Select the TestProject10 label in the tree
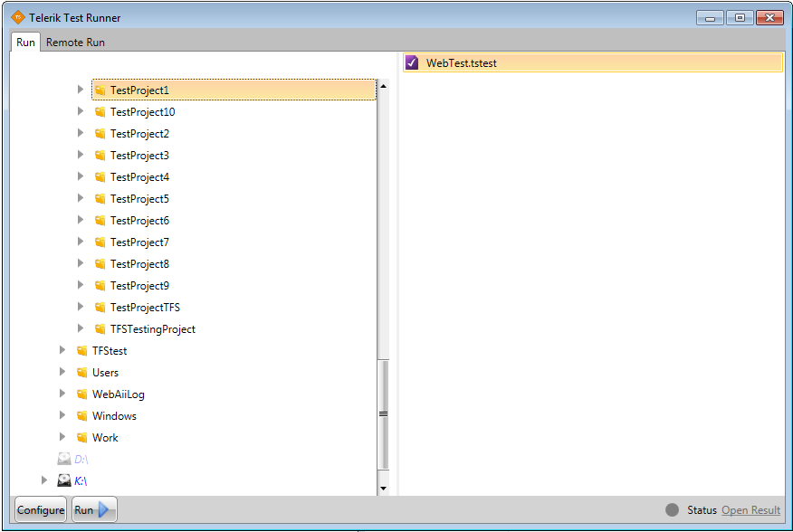 click(143, 112)
